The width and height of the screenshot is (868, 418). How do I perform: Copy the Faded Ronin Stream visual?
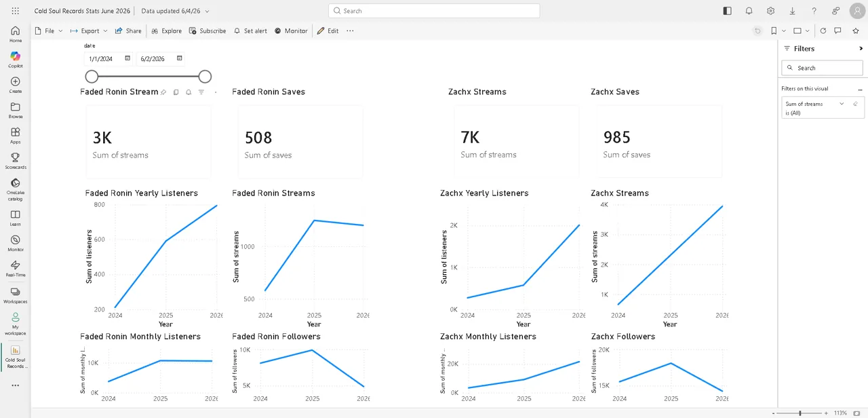[x=176, y=92]
